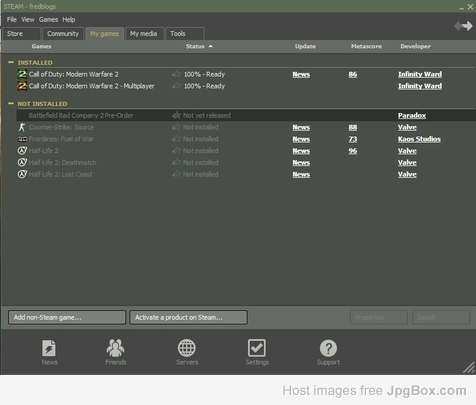The height and width of the screenshot is (405, 476).
Task: Open the Metascore 96 link
Action: tap(353, 151)
